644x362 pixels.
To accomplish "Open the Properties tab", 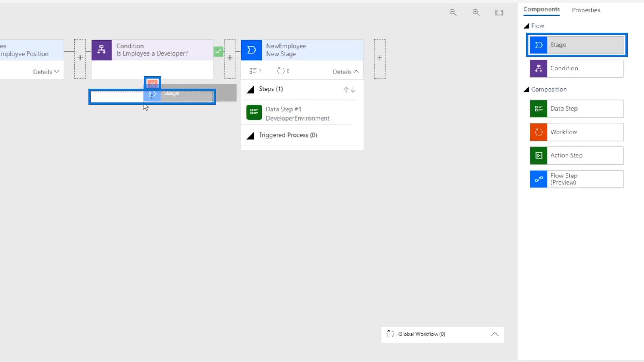I will click(586, 10).
